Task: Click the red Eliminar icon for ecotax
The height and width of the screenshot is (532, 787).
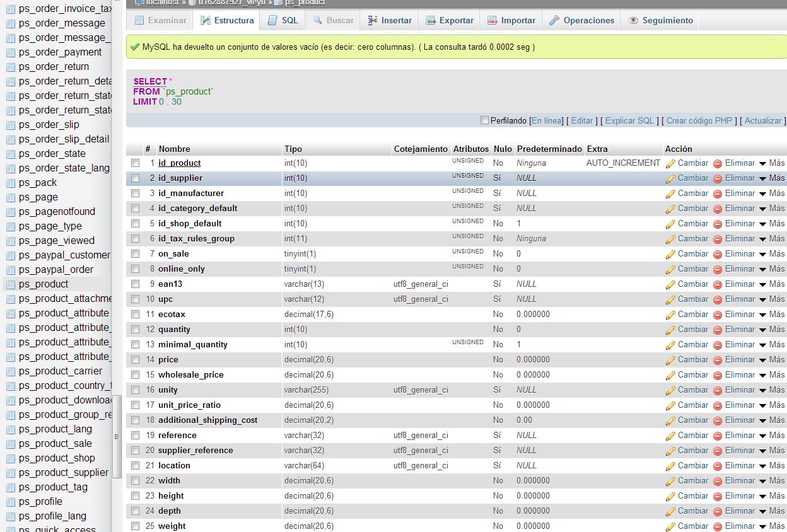Action: 718,315
